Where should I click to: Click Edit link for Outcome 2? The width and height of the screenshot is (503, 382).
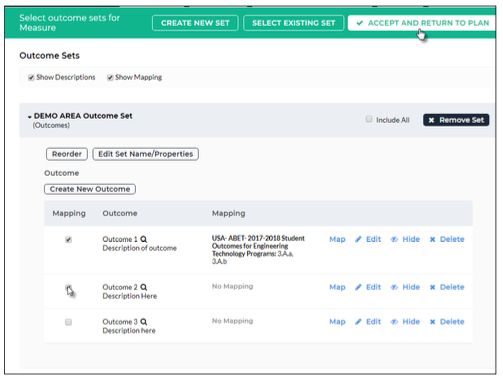[x=373, y=287]
